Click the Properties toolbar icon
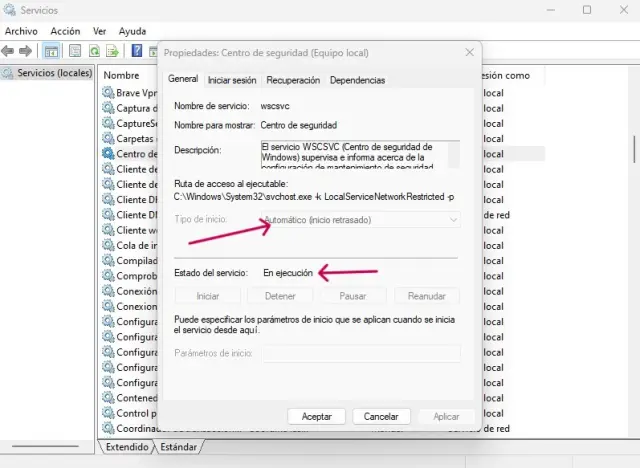The height and width of the screenshot is (468, 640). pos(75,51)
